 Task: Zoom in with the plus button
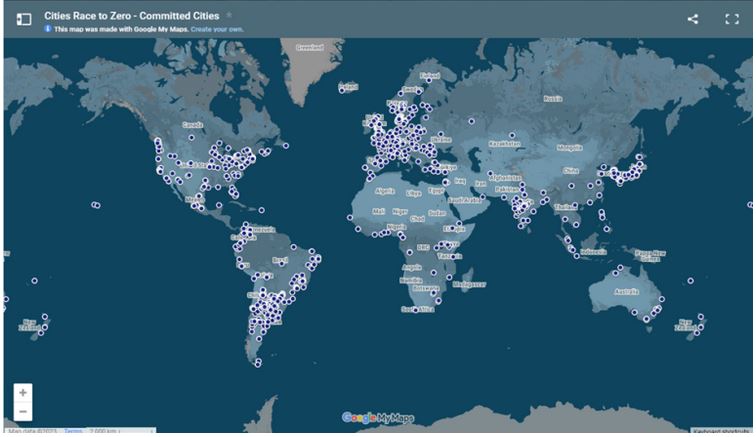[23, 392]
